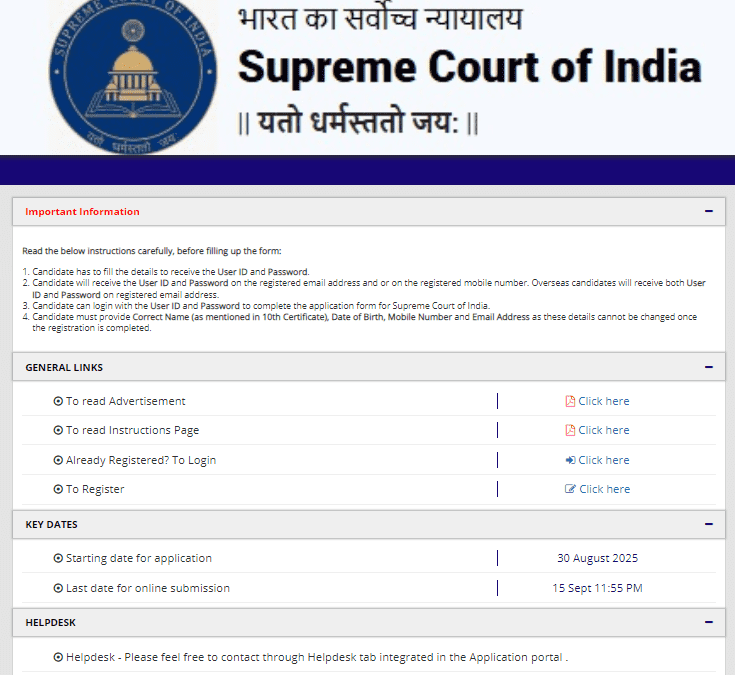Click the edit pencil icon for To Register

click(571, 489)
